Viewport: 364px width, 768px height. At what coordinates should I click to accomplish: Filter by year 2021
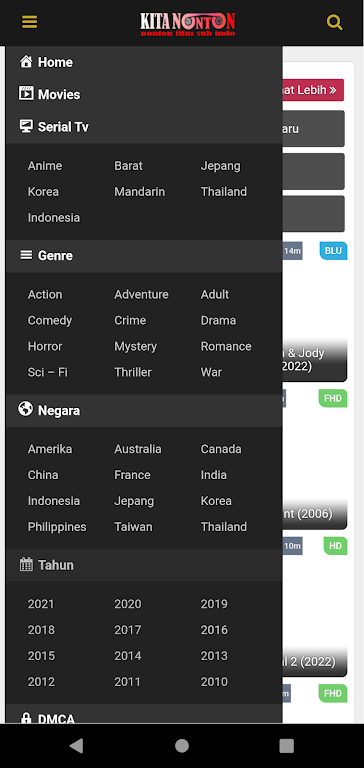point(41,604)
